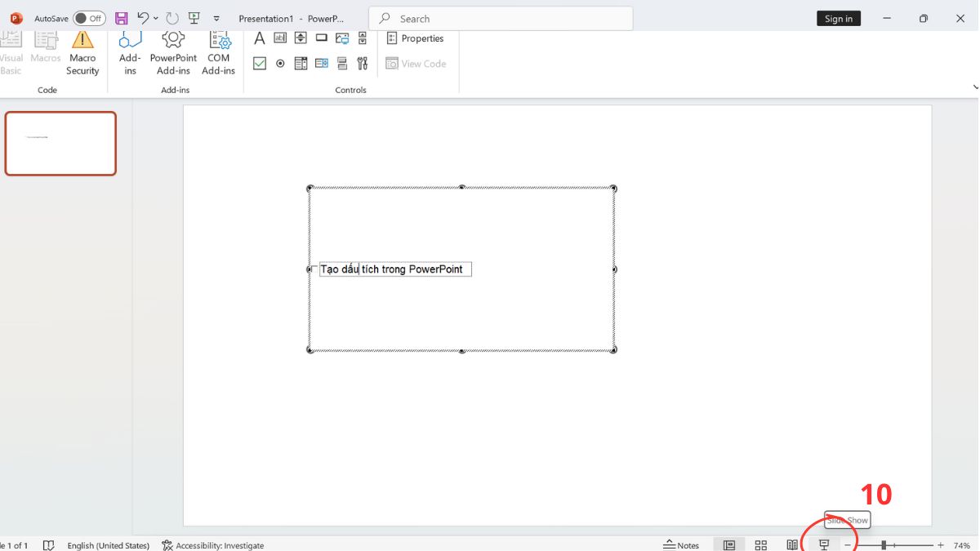
Task: Switch to Reading View
Action: [792, 544]
